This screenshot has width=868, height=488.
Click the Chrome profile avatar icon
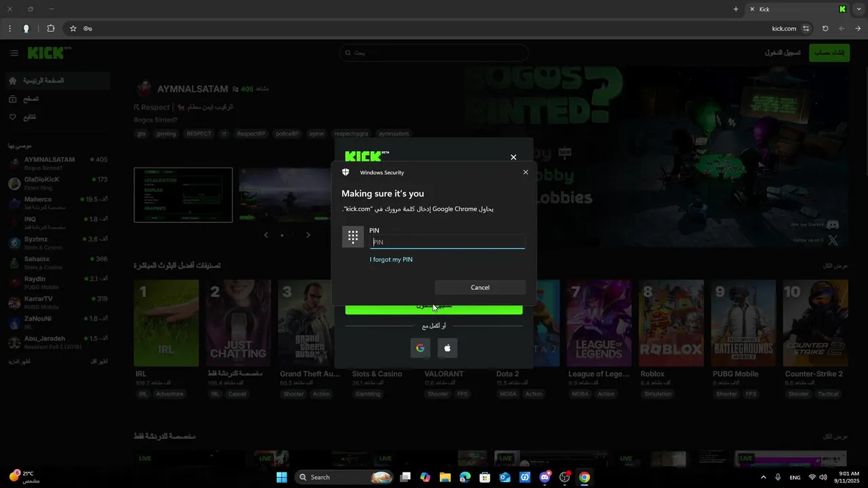(x=26, y=28)
